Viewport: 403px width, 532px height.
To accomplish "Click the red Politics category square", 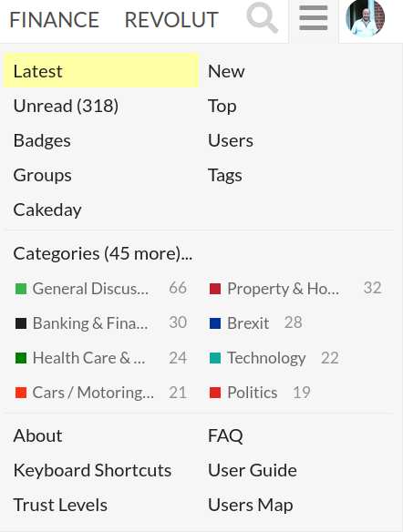I will (x=215, y=393).
